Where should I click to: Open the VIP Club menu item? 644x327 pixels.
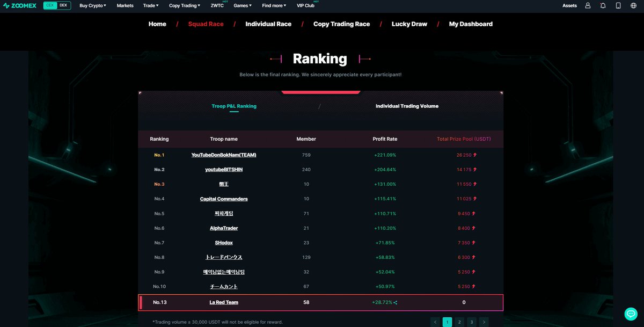click(305, 5)
